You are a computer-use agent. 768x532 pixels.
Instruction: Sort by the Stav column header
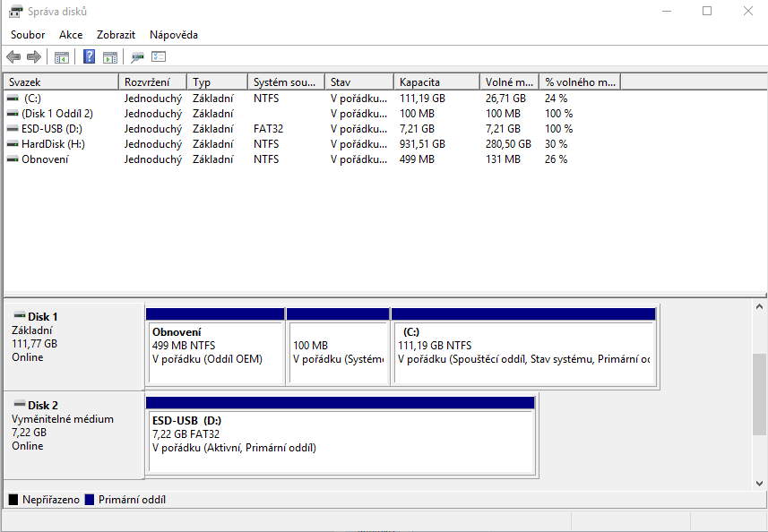[359, 82]
